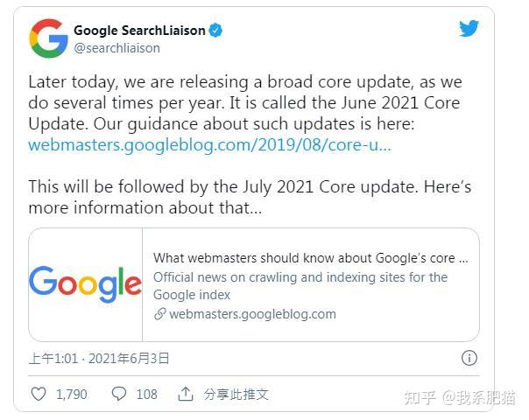Click the Twitter bird logo

point(469,28)
